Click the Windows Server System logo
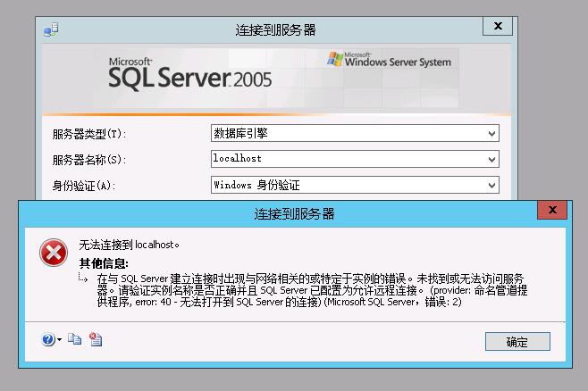The width and height of the screenshot is (588, 391). (x=389, y=60)
